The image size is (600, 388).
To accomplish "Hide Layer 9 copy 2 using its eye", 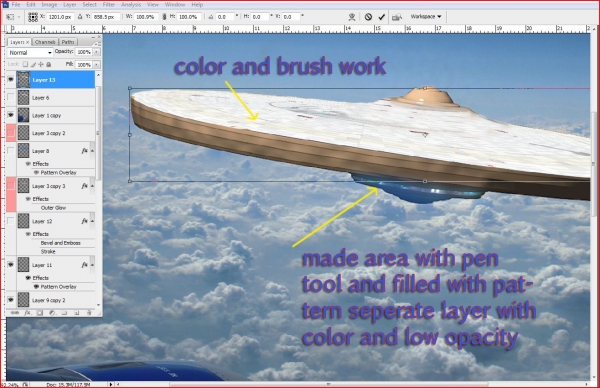I will point(11,300).
